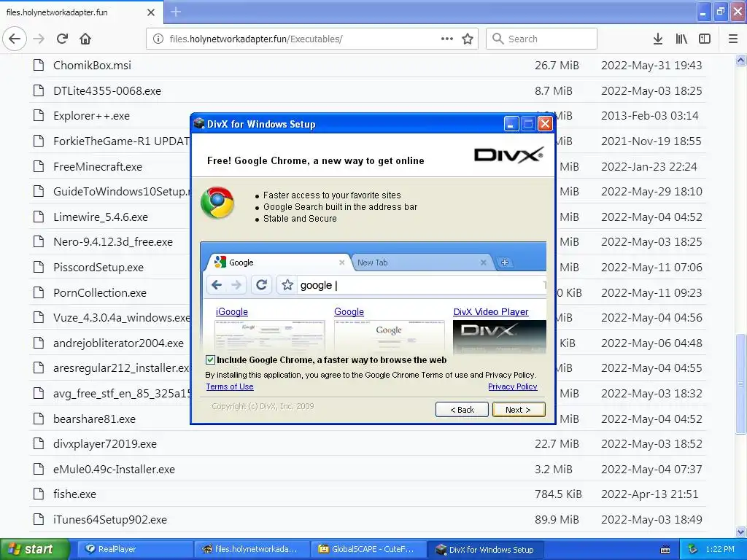Screen dimensions: 747x560
Task: Click the file icon beside FreeMinecraft.exe
Action: [x=39, y=166]
